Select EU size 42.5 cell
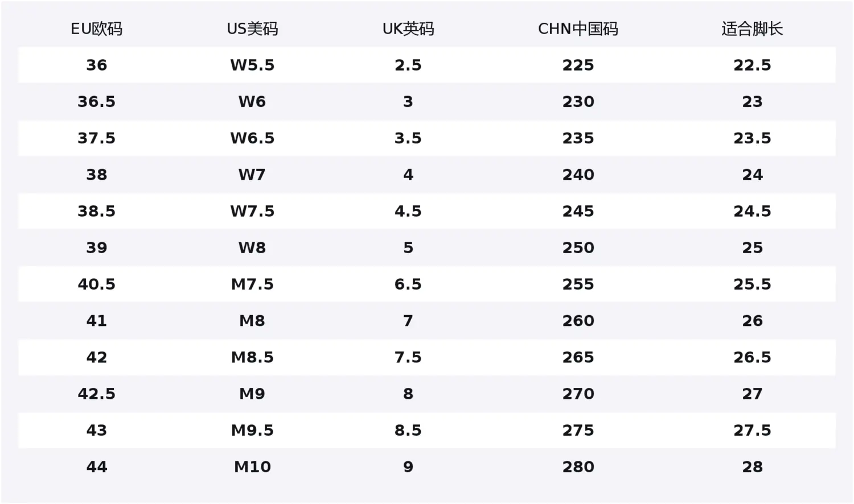This screenshot has height=504, width=854. pyautogui.click(x=96, y=393)
